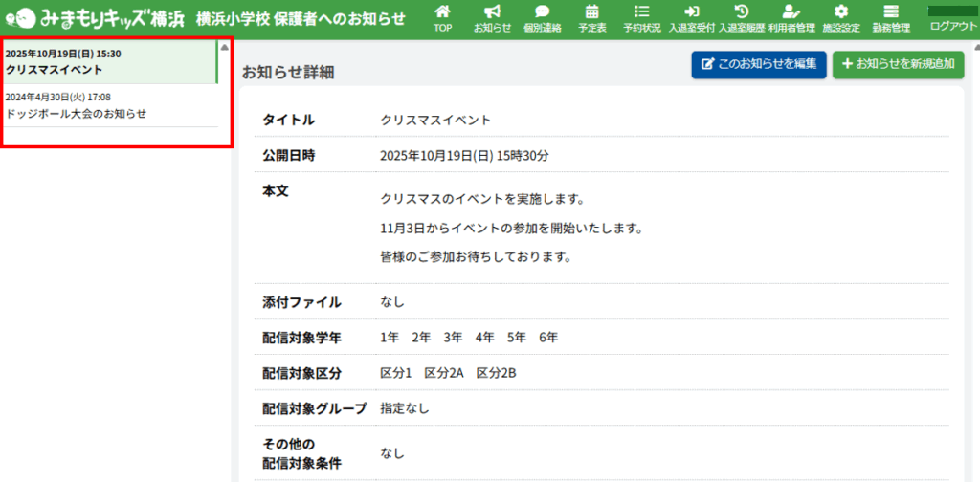Viewport: 980px width, 482px height.
Task: Click the notice list scroll-up arrow
Action: 225,47
